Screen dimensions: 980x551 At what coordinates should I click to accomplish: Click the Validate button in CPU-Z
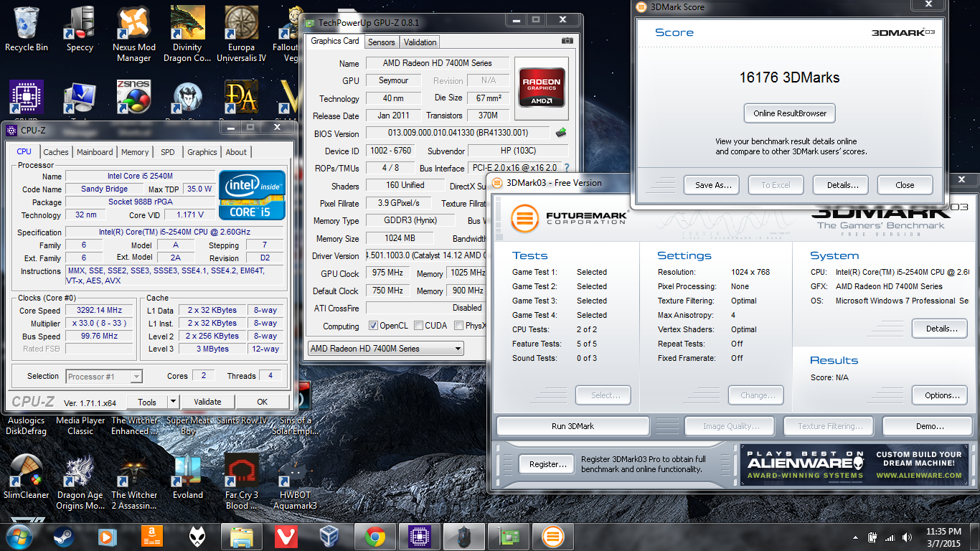click(207, 402)
